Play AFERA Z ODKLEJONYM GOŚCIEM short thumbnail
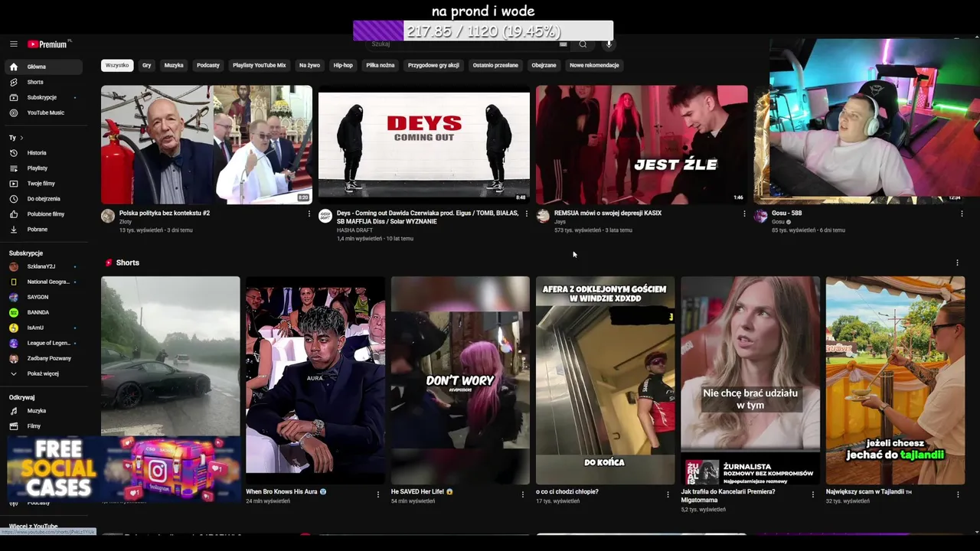 pyautogui.click(x=605, y=380)
